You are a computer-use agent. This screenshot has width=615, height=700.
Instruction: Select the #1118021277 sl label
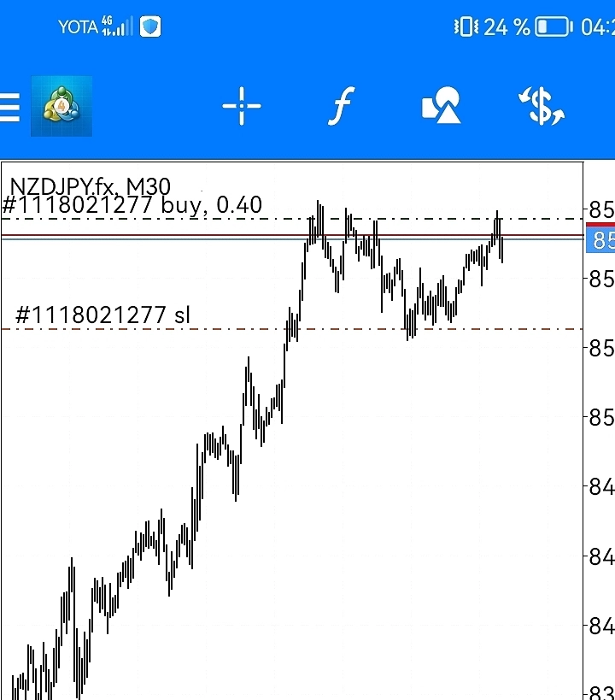102,315
